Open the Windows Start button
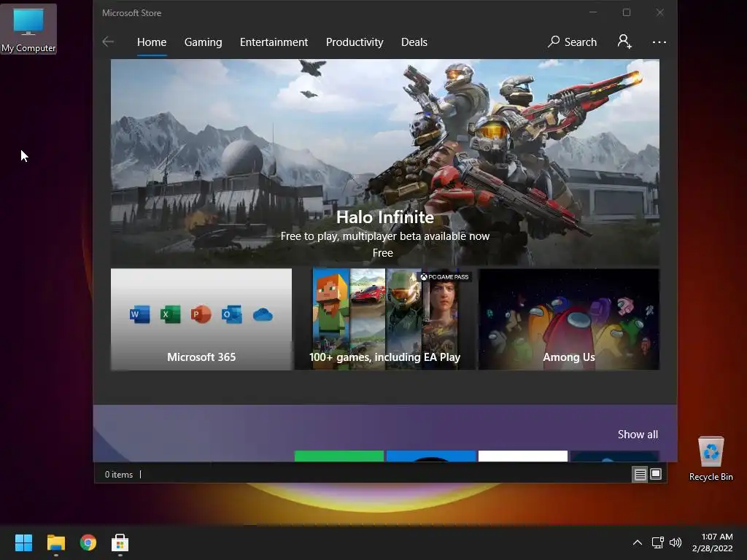This screenshot has width=747, height=560. point(23,542)
